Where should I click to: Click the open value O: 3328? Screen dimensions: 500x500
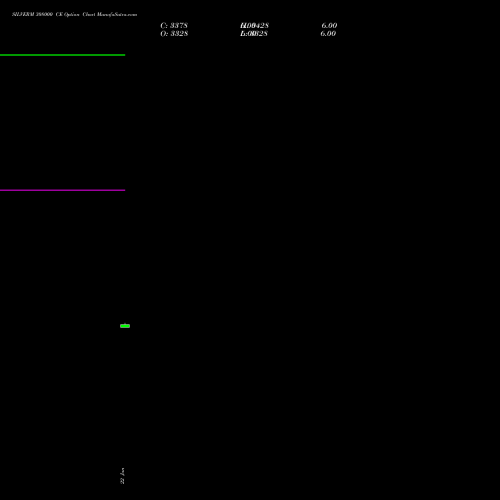click(174, 34)
